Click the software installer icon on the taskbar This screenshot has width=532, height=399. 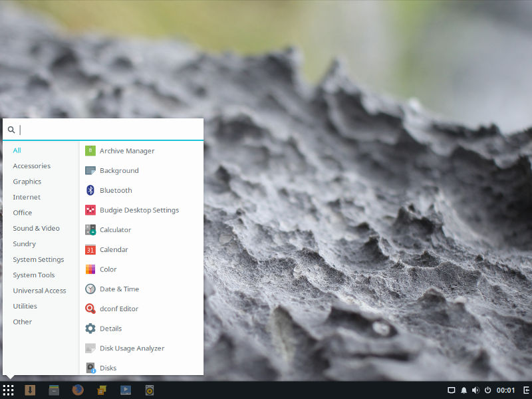tap(102, 390)
